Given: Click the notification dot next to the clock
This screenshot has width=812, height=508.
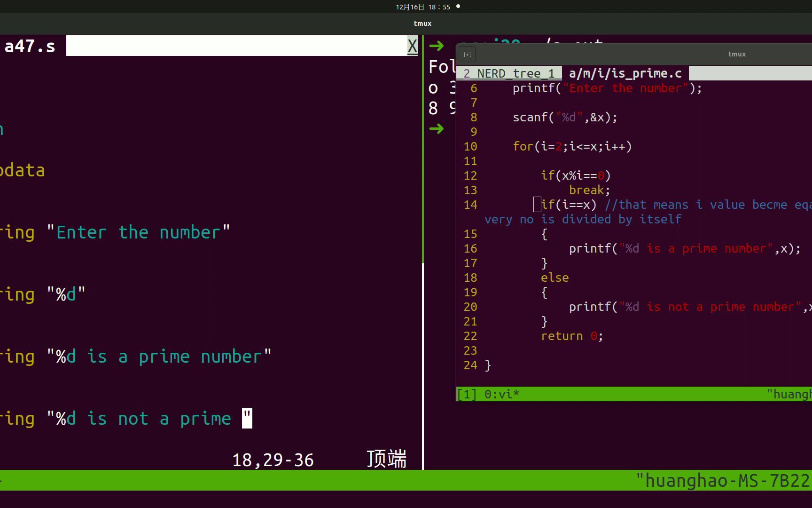Looking at the screenshot, I should coord(458,6).
